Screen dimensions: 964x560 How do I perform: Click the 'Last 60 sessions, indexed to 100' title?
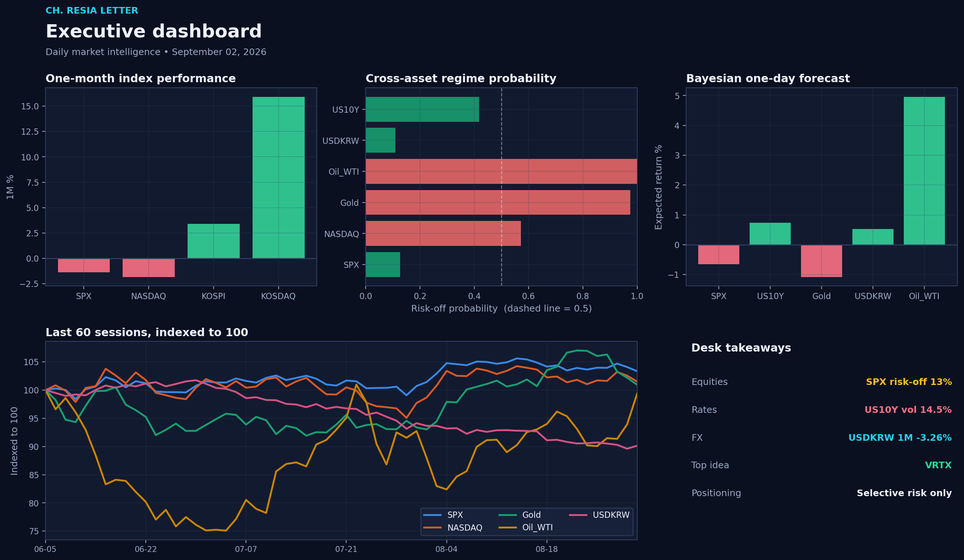[x=147, y=332]
